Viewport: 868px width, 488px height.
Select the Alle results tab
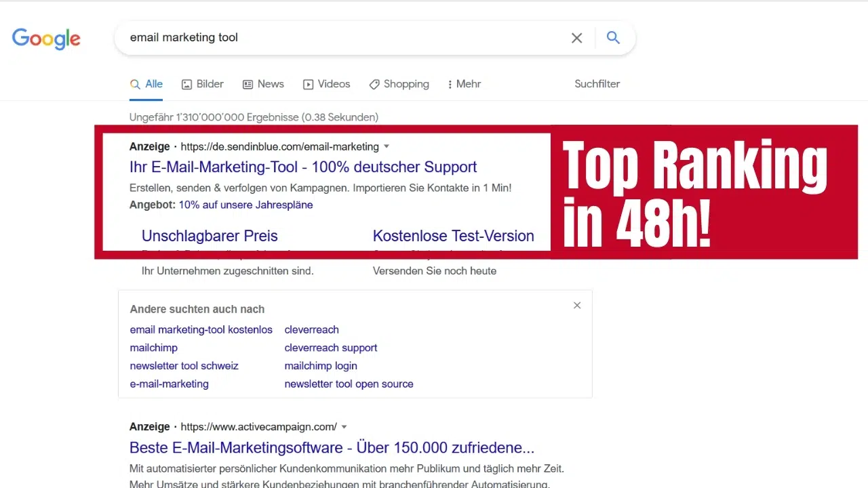[146, 84]
